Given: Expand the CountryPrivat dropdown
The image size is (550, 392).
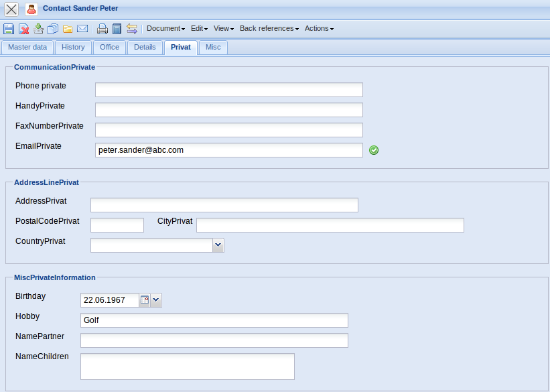Looking at the screenshot, I should pos(218,245).
